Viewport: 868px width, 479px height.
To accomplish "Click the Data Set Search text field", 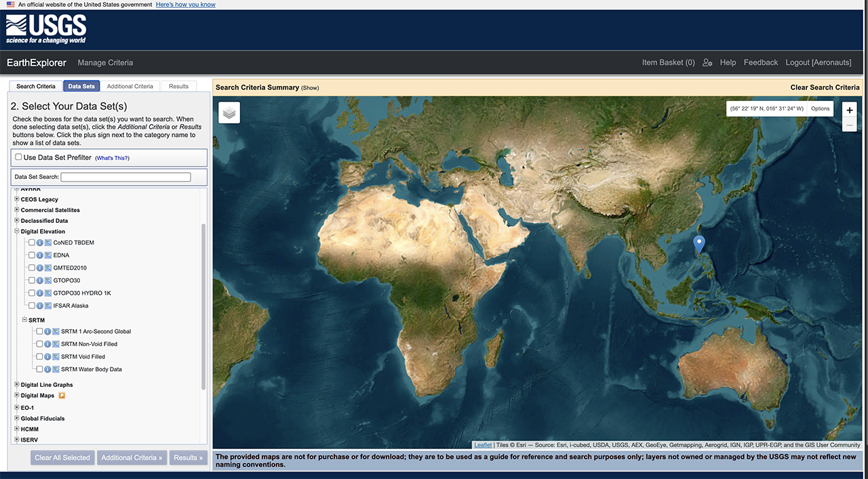I will point(125,178).
